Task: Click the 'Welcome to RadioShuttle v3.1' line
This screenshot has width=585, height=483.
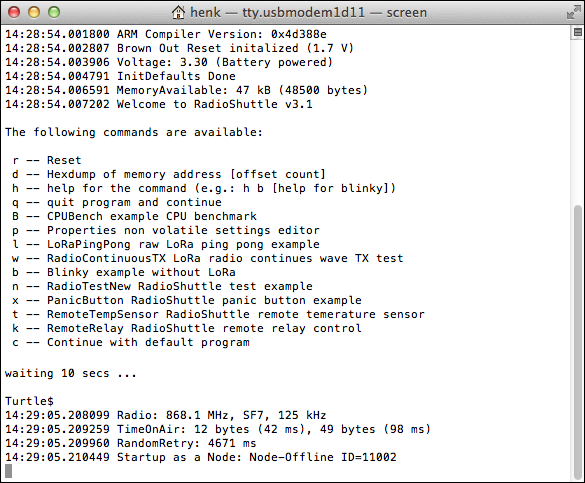Action: (159, 104)
